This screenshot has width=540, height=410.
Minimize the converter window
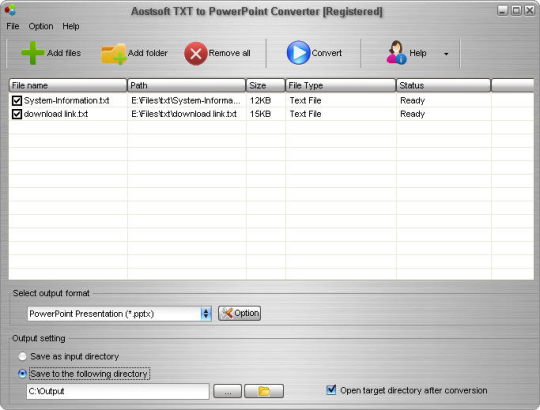[503, 11]
